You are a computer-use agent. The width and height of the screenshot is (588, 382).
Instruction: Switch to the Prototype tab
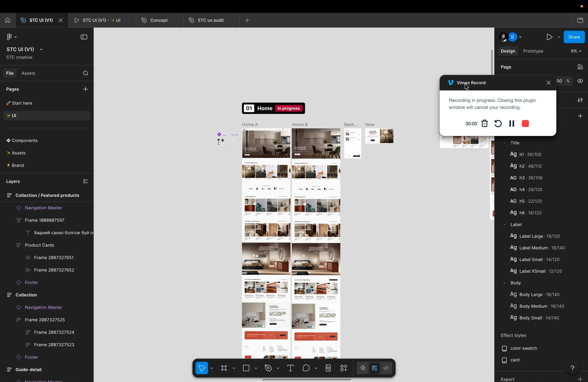click(533, 51)
